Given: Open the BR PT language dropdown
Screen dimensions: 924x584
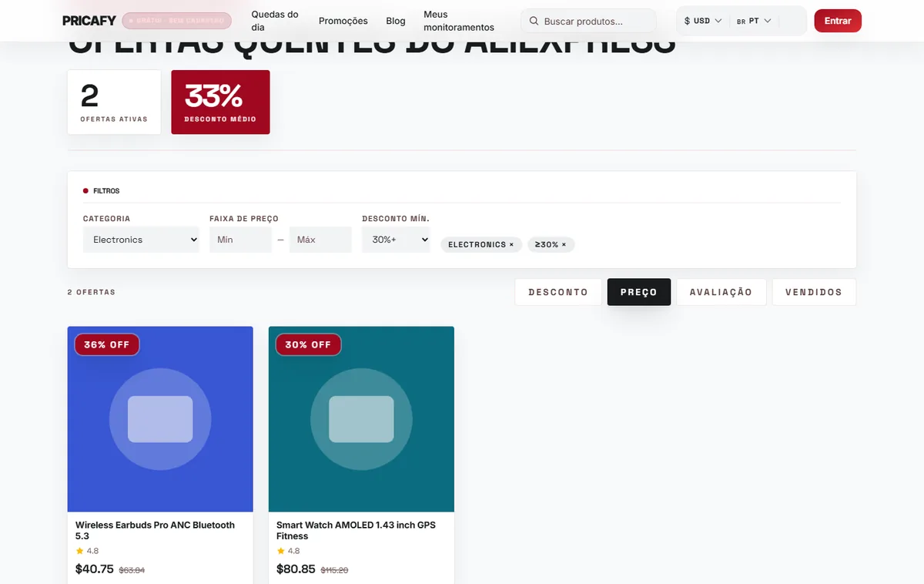Looking at the screenshot, I should coord(754,21).
